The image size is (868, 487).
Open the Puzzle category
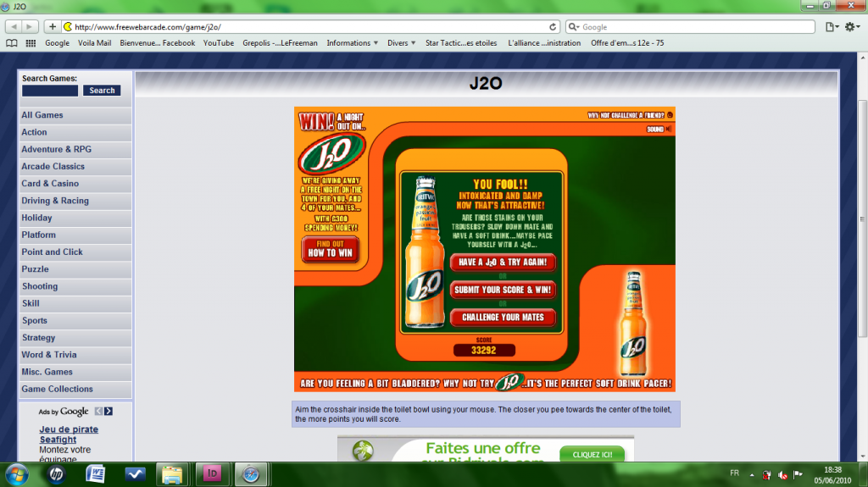point(75,269)
